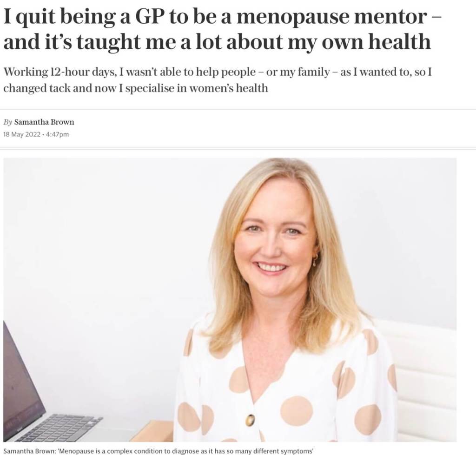Screen dimensions: 476x455
Task: Click the gold button on the cardigan
Action: tap(251, 420)
